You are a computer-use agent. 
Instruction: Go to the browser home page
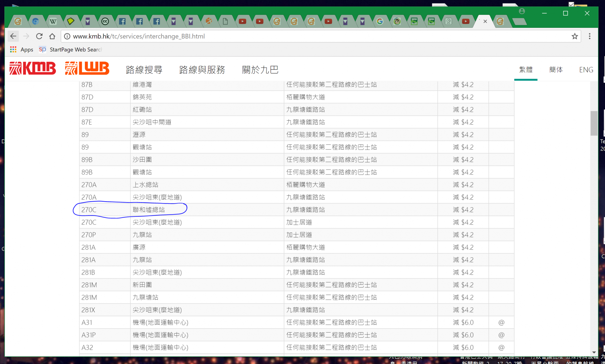(52, 36)
